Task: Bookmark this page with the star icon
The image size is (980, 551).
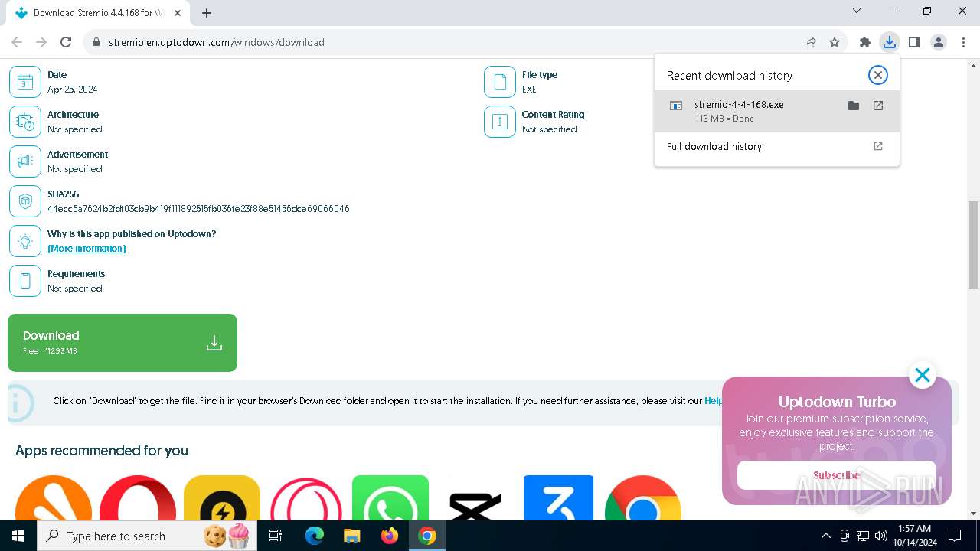Action: pyautogui.click(x=835, y=42)
